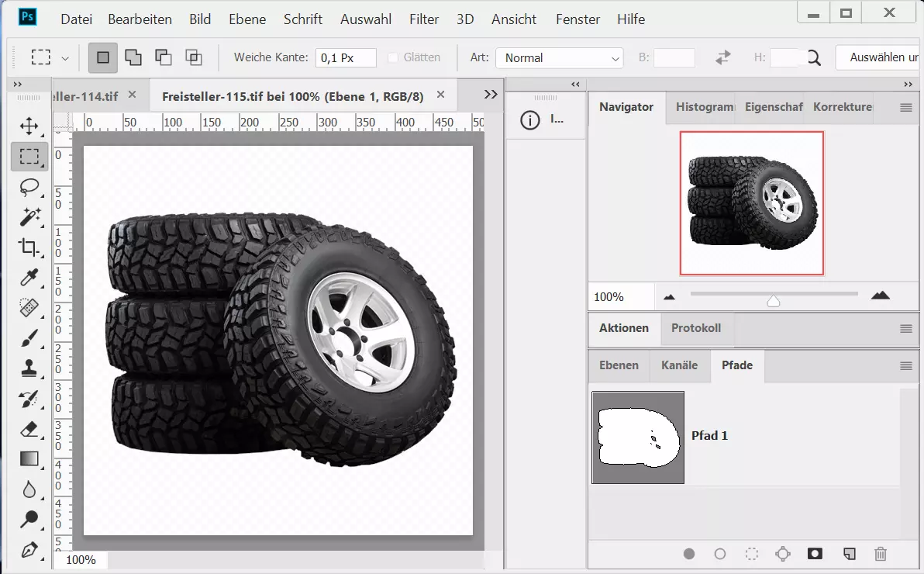
Task: Switch to the Ebenen tab
Action: pos(619,365)
